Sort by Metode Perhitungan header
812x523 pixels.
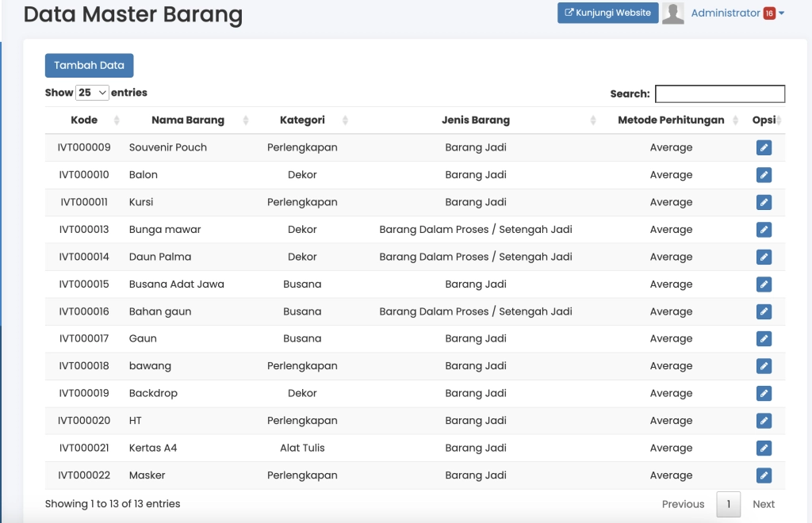671,120
